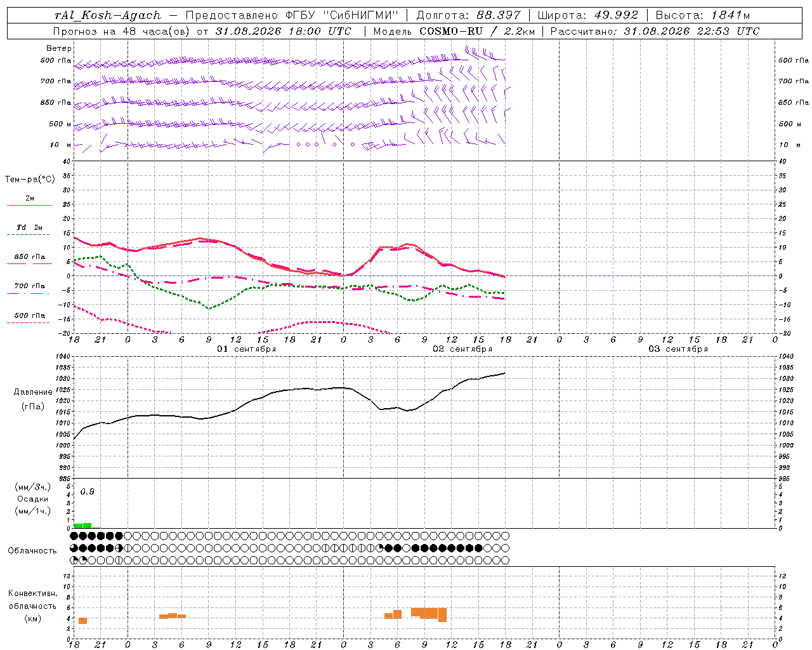Click the Осадки precipitation label

click(32, 499)
